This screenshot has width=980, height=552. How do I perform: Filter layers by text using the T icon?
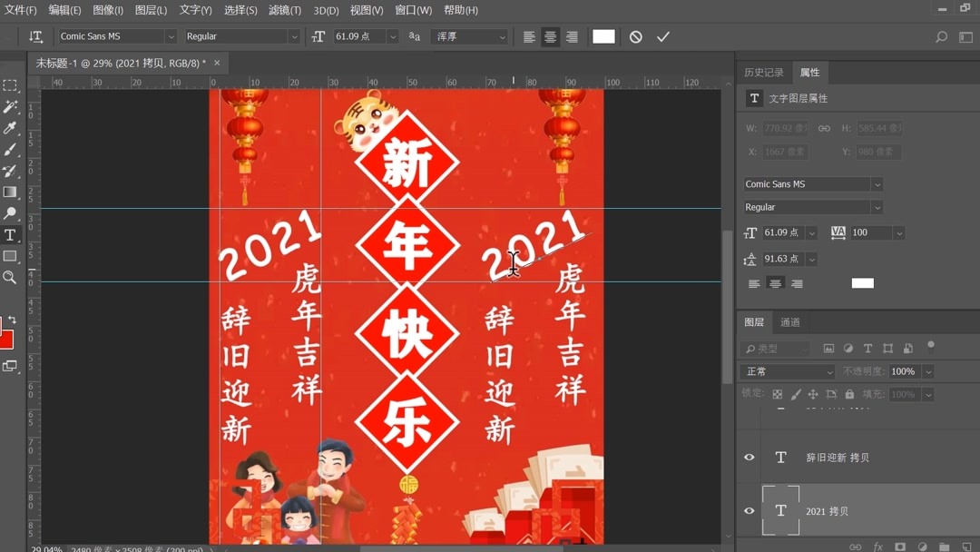(868, 348)
